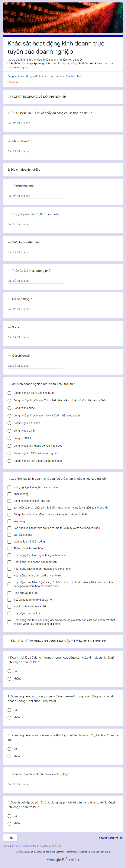Select "Không" for owning a mobile app
This screenshot has height=868, width=126.
(x=9, y=823)
